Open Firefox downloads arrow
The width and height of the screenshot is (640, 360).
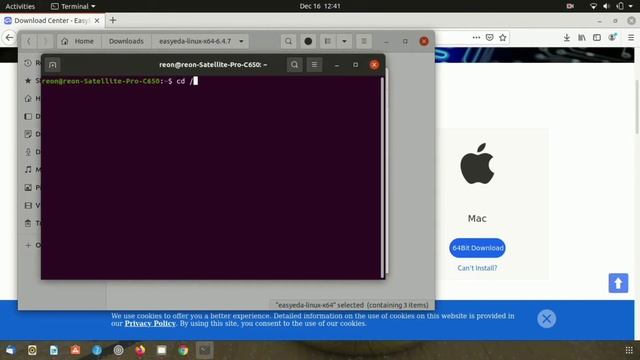[x=567, y=38]
